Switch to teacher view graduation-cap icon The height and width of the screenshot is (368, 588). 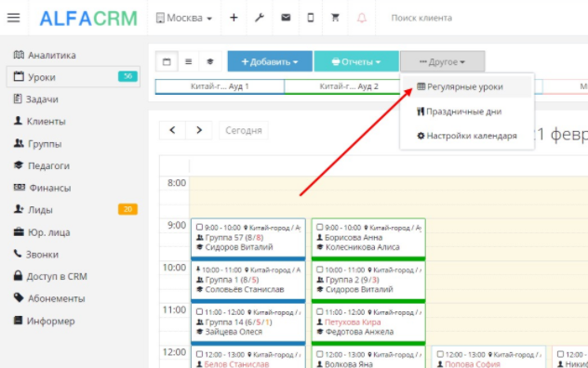[210, 61]
